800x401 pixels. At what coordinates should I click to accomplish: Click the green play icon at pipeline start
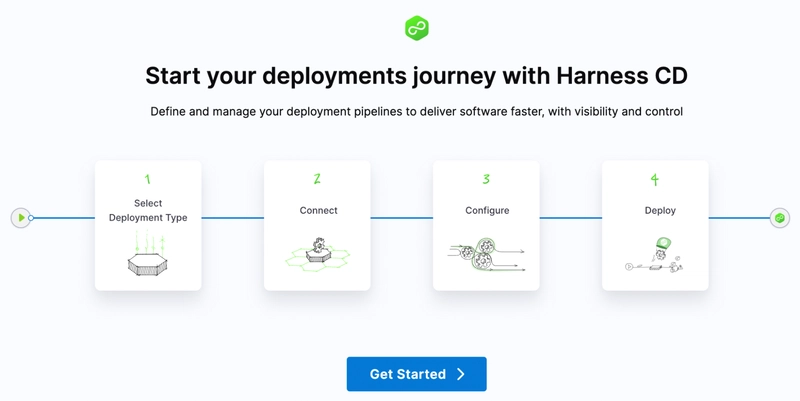[20, 218]
